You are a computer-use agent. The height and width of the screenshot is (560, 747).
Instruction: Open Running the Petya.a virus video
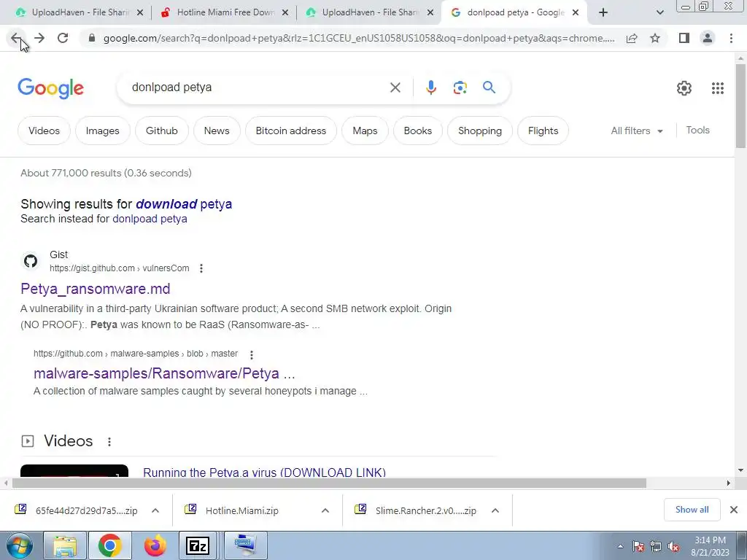(x=264, y=472)
